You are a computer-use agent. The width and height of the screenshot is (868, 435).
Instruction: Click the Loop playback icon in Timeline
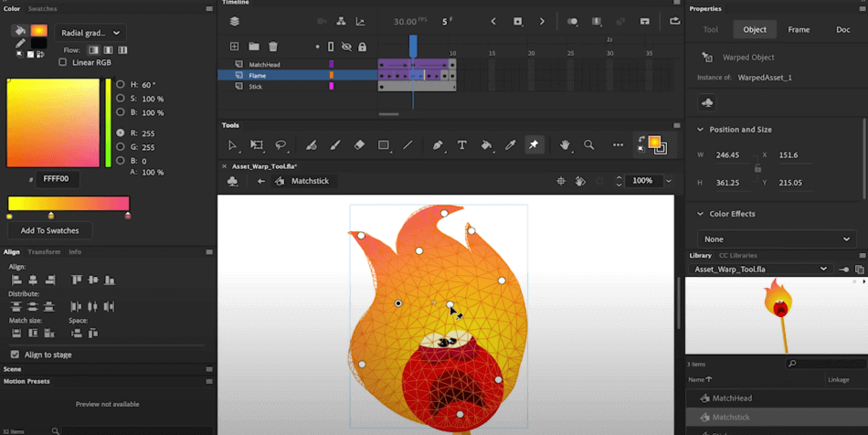point(675,22)
